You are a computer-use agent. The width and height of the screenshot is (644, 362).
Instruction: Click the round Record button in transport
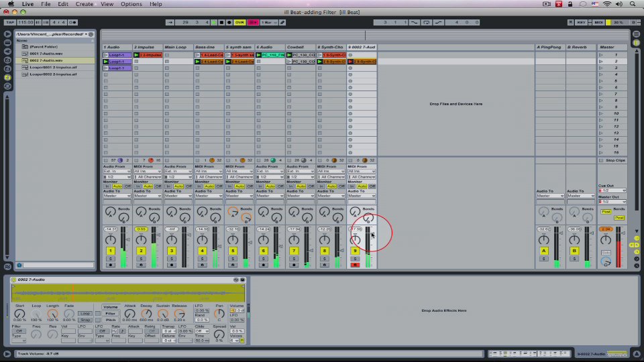(x=229, y=22)
